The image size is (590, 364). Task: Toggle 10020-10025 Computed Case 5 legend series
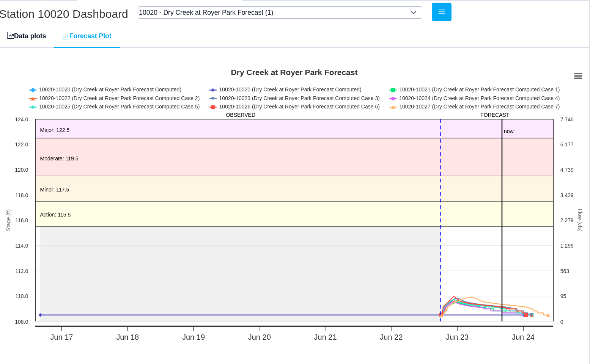pyautogui.click(x=114, y=107)
